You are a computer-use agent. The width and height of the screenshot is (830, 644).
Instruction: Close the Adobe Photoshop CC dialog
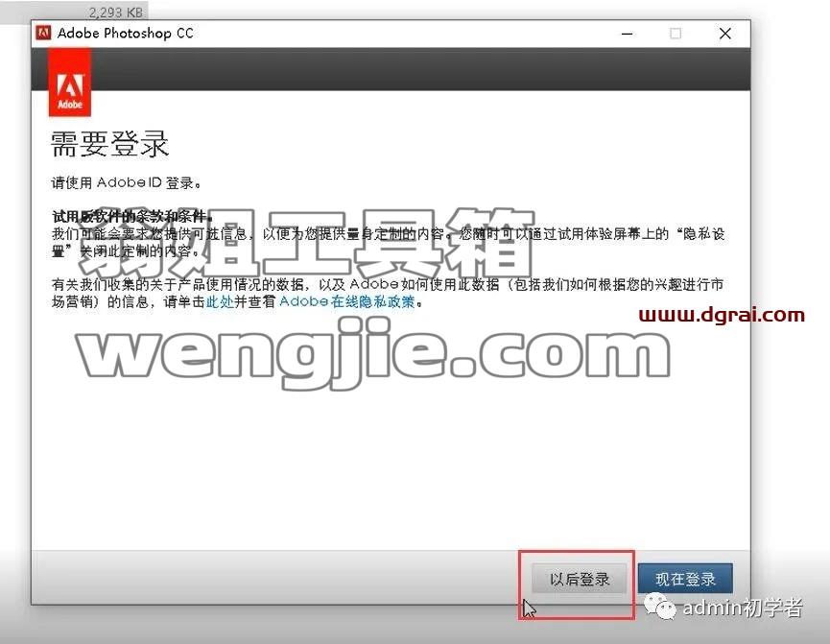[x=725, y=34]
